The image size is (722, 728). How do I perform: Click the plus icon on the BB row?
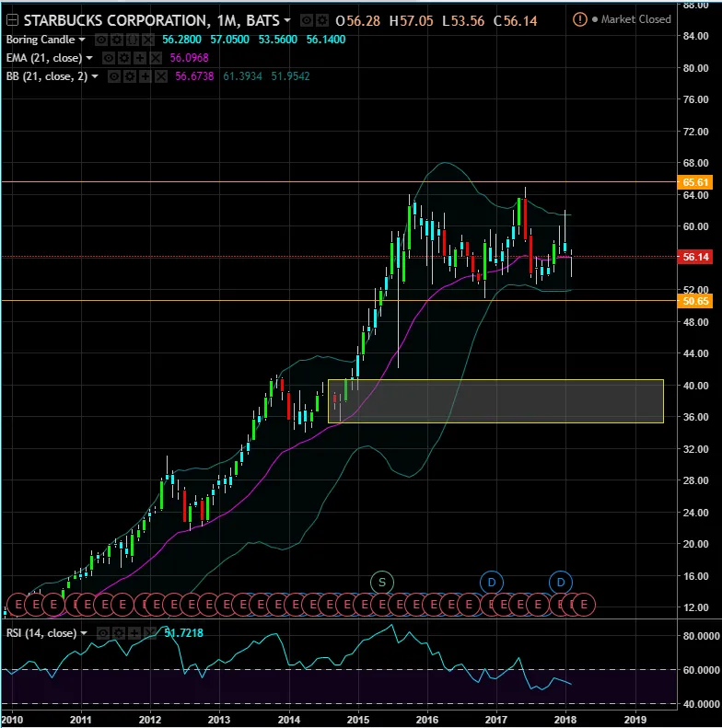click(x=146, y=76)
